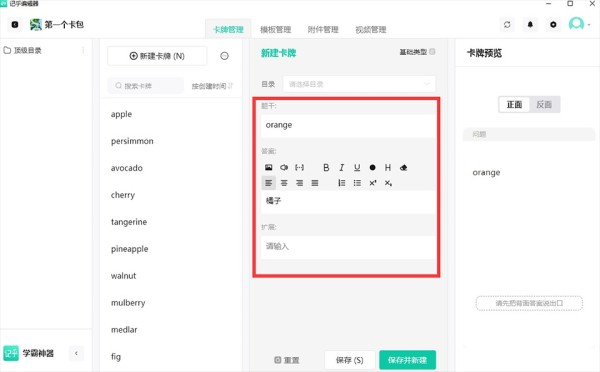Collapse the left sidebar with chevron

[76, 353]
